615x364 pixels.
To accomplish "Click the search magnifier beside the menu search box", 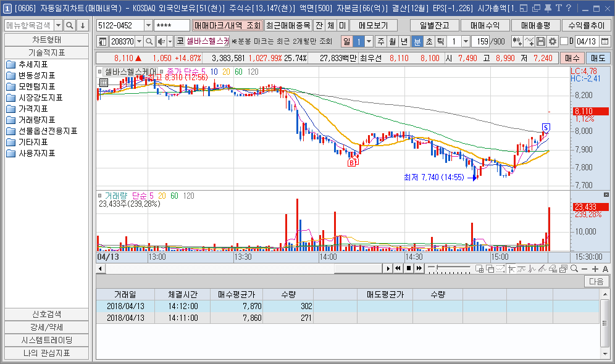I will pyautogui.click(x=69, y=25).
